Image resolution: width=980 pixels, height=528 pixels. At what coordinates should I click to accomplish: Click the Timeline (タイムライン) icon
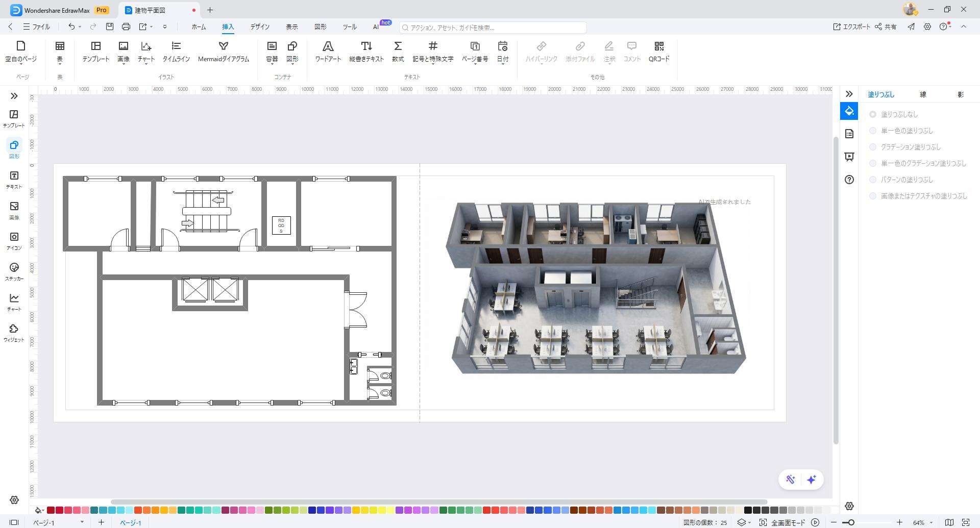click(x=176, y=52)
